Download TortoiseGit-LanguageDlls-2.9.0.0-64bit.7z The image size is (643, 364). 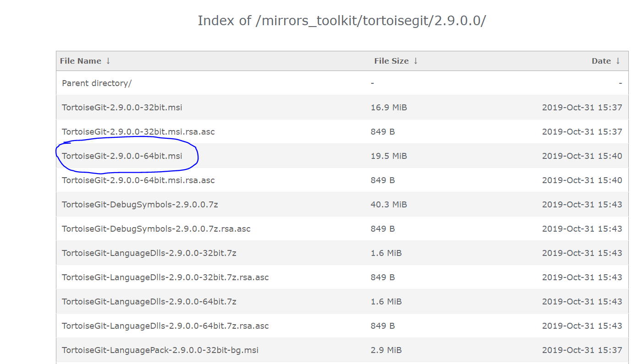click(x=149, y=302)
